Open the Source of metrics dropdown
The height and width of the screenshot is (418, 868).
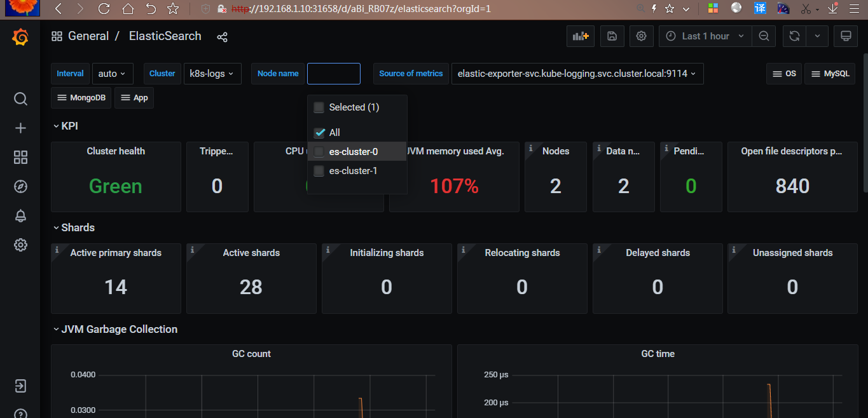pos(577,74)
